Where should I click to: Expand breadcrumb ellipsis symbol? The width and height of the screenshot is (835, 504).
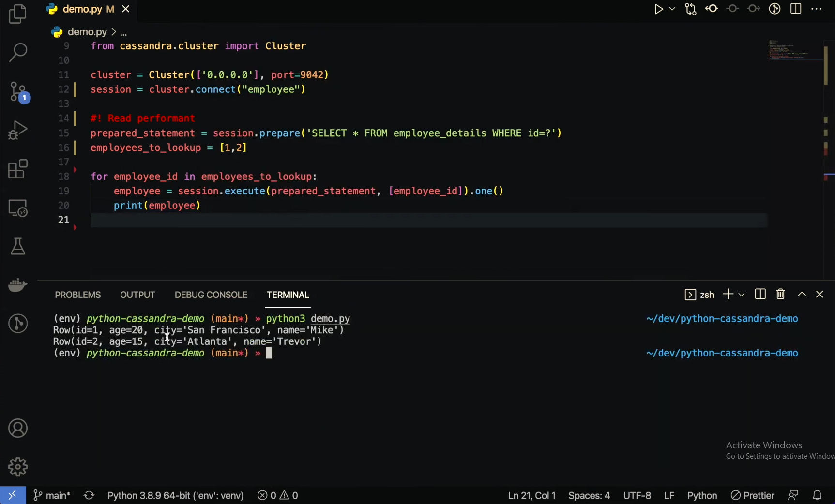(x=123, y=32)
